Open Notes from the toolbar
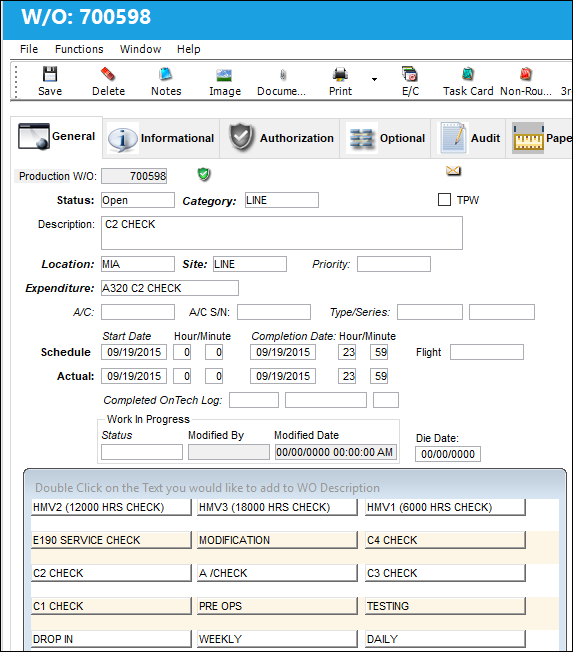The width and height of the screenshot is (573, 652). click(166, 74)
